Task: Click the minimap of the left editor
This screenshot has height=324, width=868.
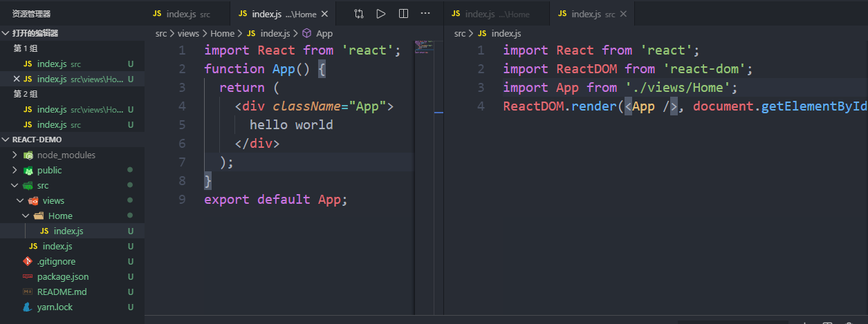Action: pyautogui.click(x=424, y=48)
